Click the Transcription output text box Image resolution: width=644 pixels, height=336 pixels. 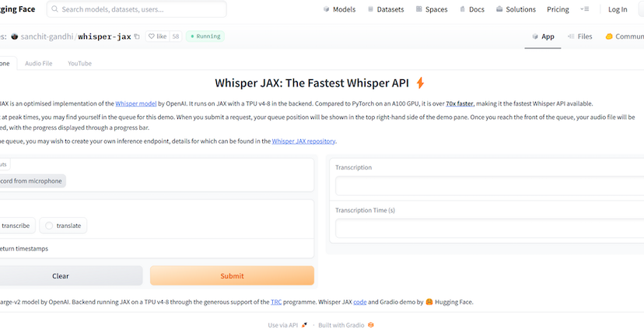(489, 186)
